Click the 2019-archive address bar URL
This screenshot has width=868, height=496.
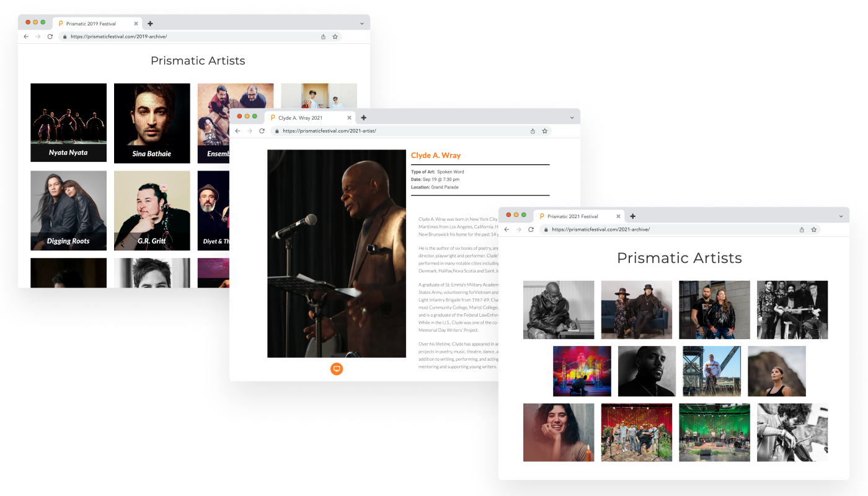[x=118, y=37]
